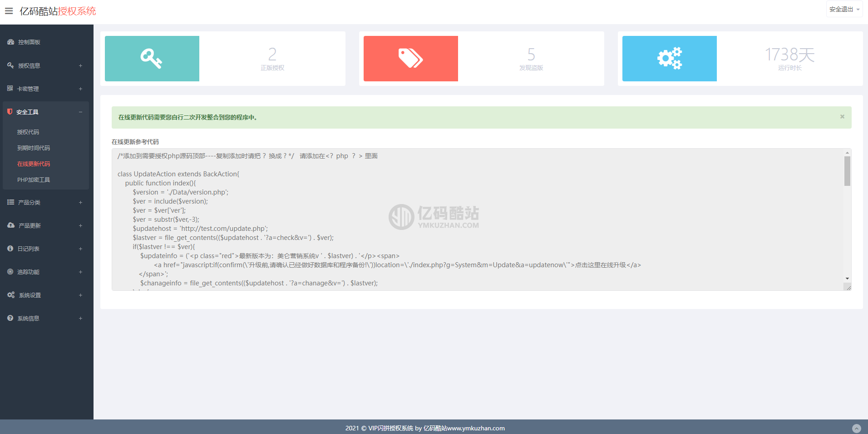The image size is (868, 434).
Task: Click the key icon beside 授权信息
Action: pos(10,65)
